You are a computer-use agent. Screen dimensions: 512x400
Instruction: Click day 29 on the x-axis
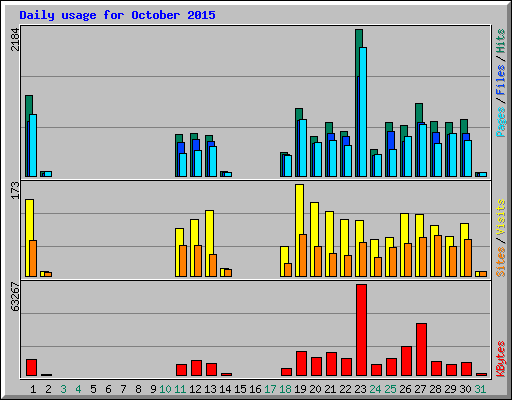pyautogui.click(x=450, y=389)
